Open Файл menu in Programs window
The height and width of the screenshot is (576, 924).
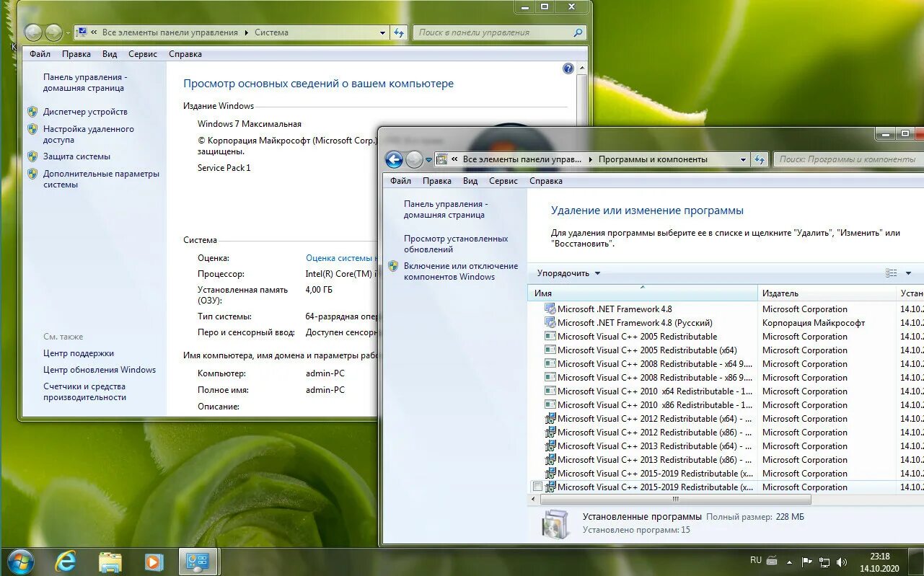pyautogui.click(x=400, y=181)
